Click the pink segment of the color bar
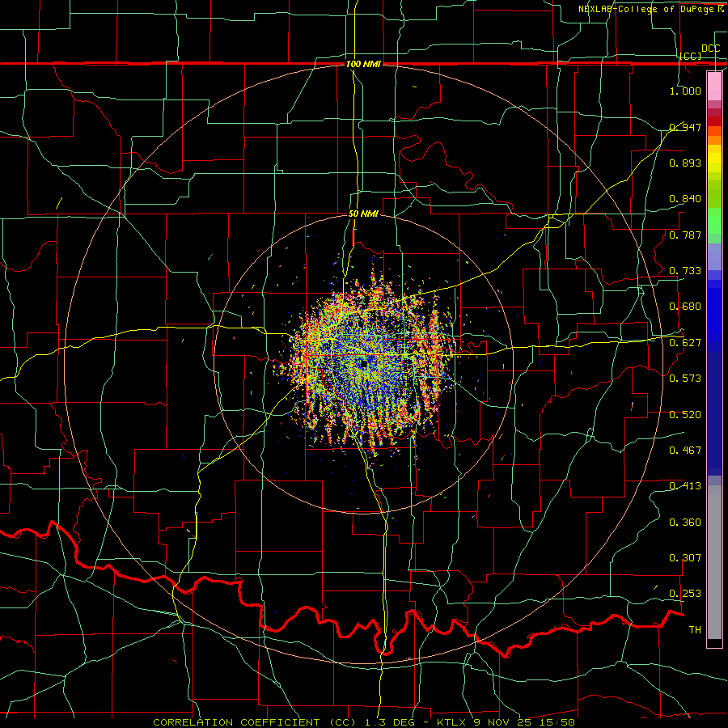The height and width of the screenshot is (728, 728). pyautogui.click(x=714, y=86)
